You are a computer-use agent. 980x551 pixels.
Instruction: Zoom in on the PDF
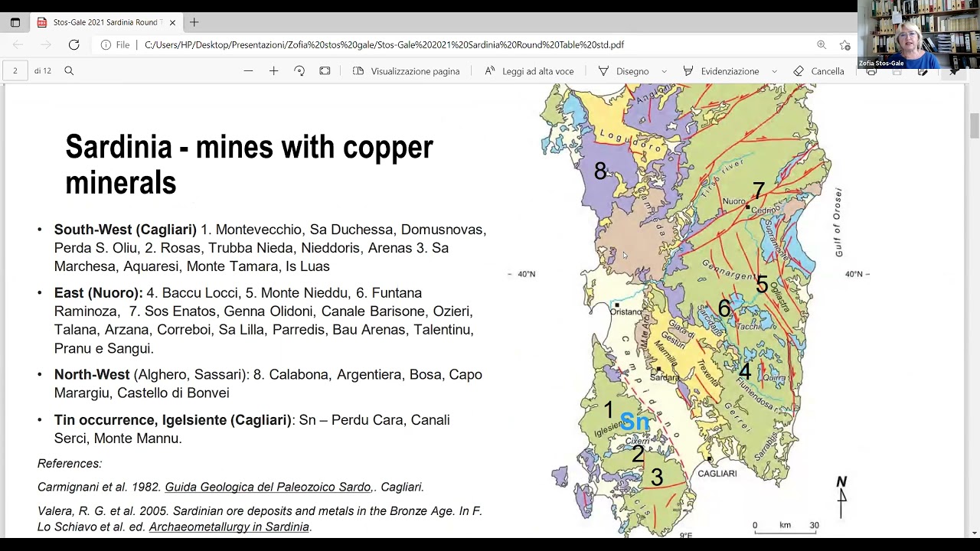[x=273, y=71]
